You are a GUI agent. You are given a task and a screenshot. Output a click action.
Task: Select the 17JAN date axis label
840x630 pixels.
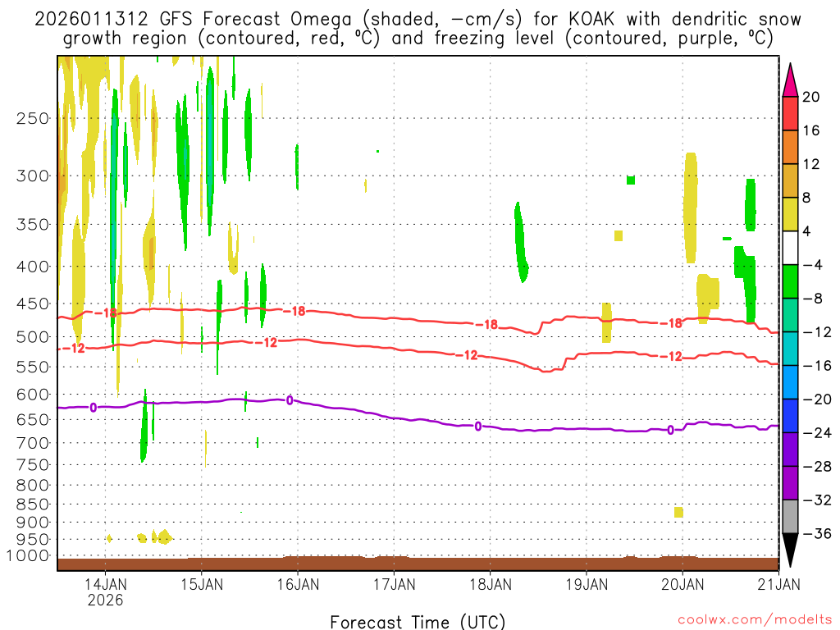point(395,584)
